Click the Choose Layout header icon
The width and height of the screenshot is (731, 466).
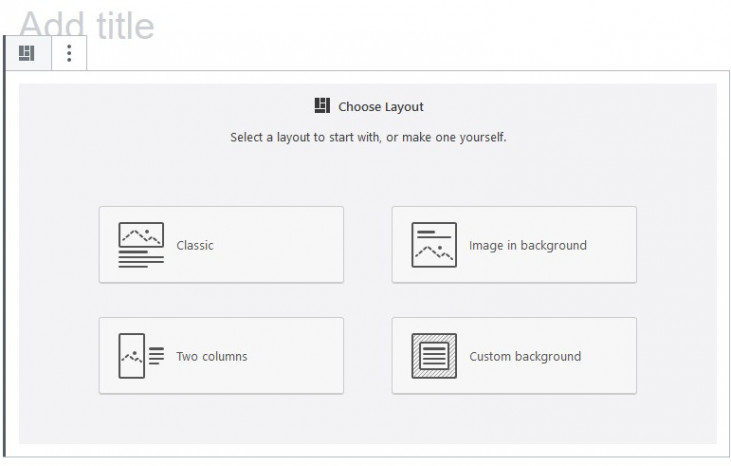pyautogui.click(x=322, y=106)
